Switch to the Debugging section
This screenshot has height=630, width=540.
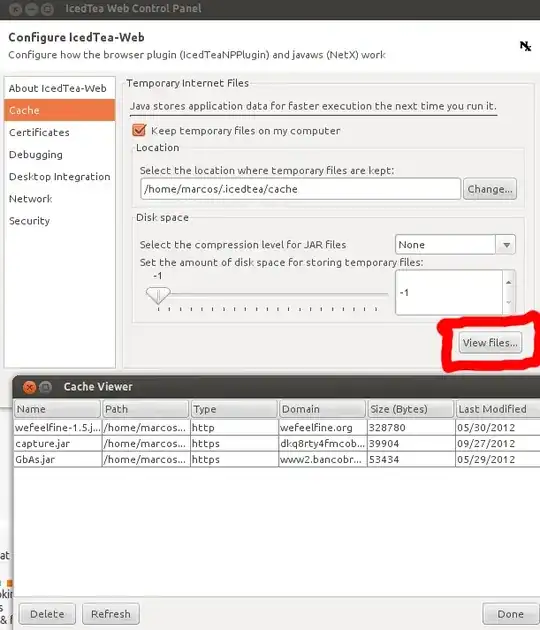coord(36,155)
